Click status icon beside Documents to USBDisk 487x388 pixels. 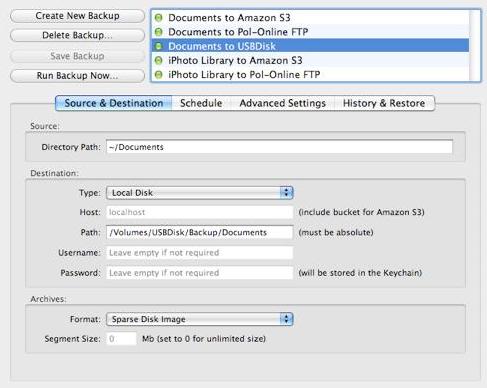[159, 46]
